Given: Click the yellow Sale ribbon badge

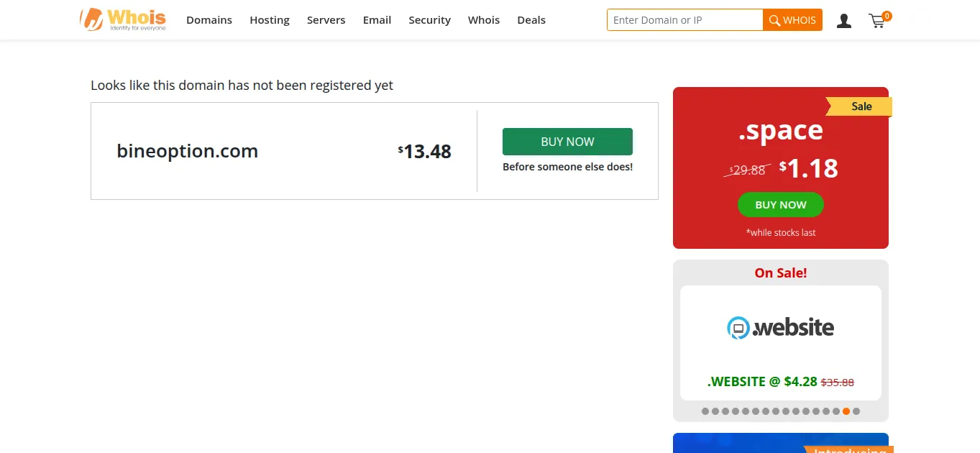Looking at the screenshot, I should click(860, 106).
